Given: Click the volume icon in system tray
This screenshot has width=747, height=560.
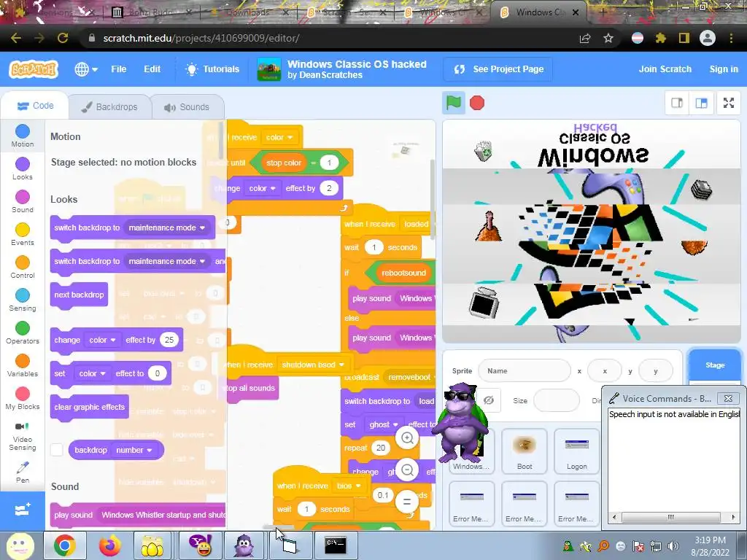Looking at the screenshot, I should [673, 545].
